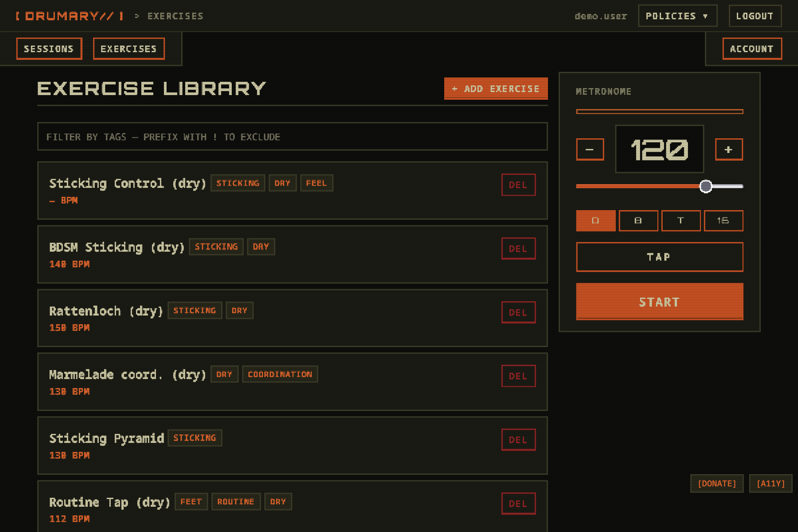Screen dimensions: 798x532
Task: Start the metronome
Action: pos(660,302)
